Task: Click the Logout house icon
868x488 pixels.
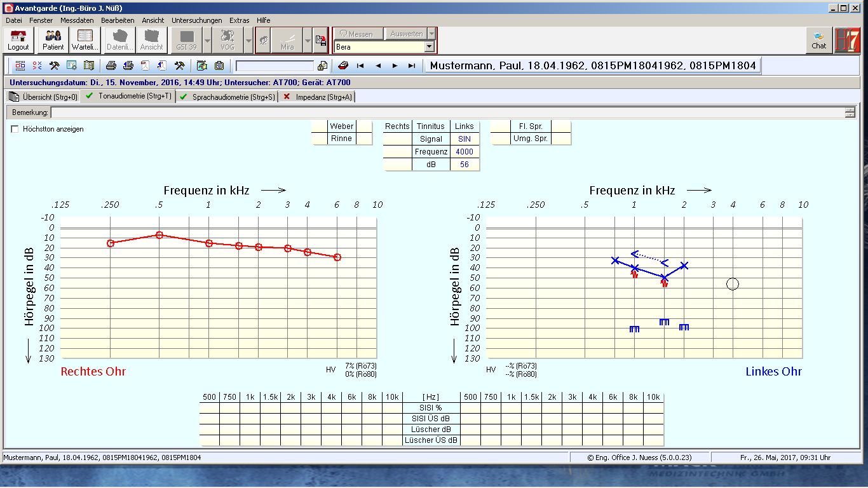Action: click(x=18, y=39)
